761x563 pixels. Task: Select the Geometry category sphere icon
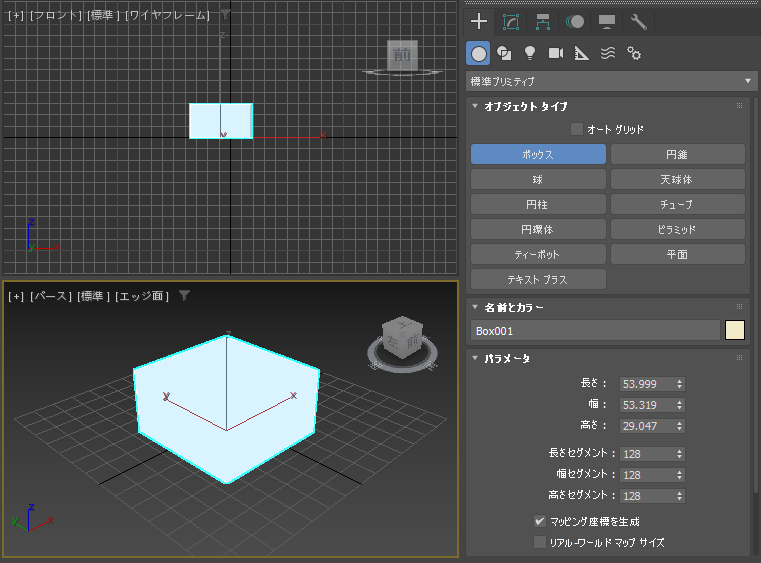click(479, 53)
